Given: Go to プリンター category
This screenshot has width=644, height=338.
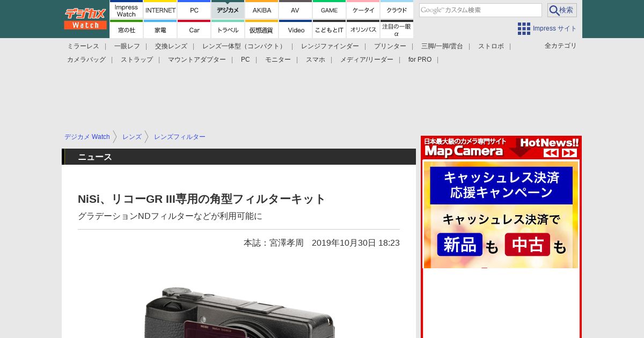Looking at the screenshot, I should click(390, 46).
